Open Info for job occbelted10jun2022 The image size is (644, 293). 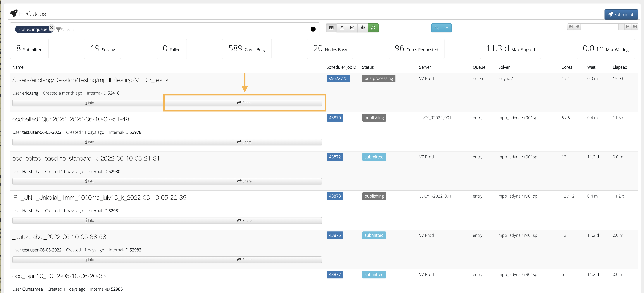tap(89, 142)
